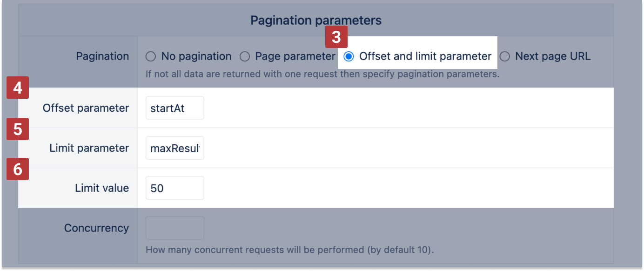Click the Limit value field showing 50
Viewport: 644px width, 271px height.
coord(174,188)
